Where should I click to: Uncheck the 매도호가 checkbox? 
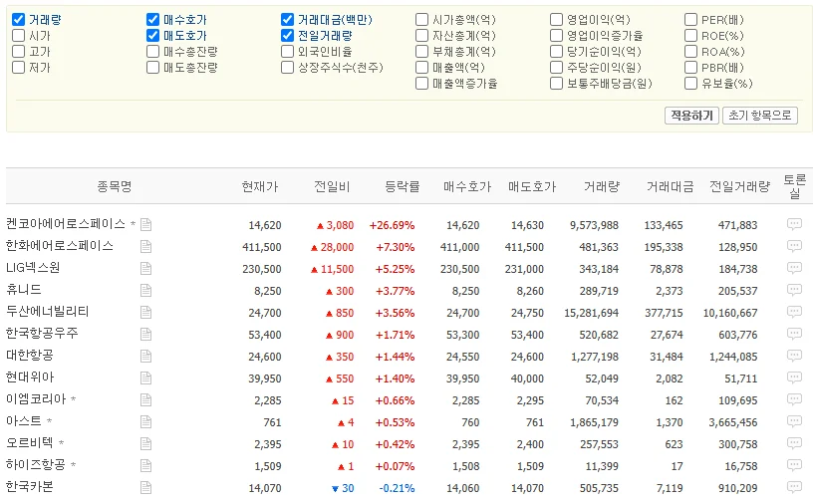tap(153, 36)
